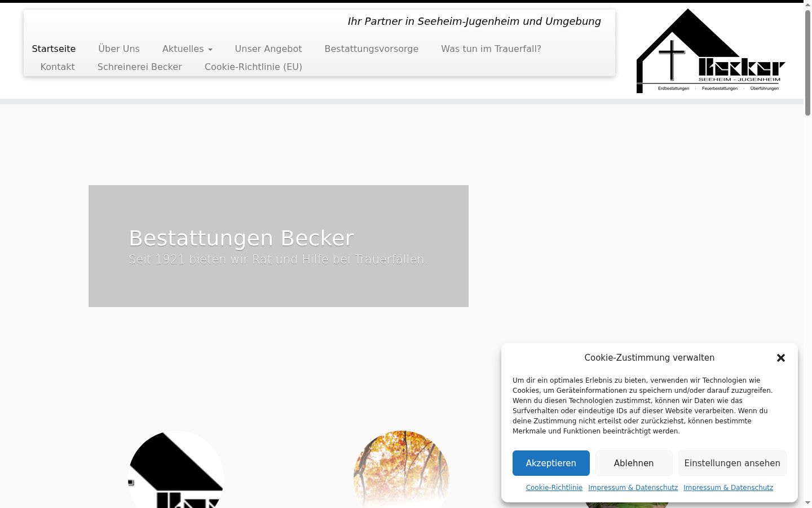Click Einstellungen ansehen button

pyautogui.click(x=732, y=463)
